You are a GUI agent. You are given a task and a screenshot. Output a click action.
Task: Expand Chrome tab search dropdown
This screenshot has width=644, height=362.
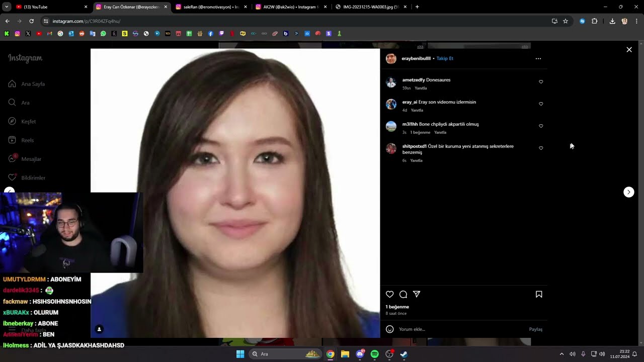(7, 7)
